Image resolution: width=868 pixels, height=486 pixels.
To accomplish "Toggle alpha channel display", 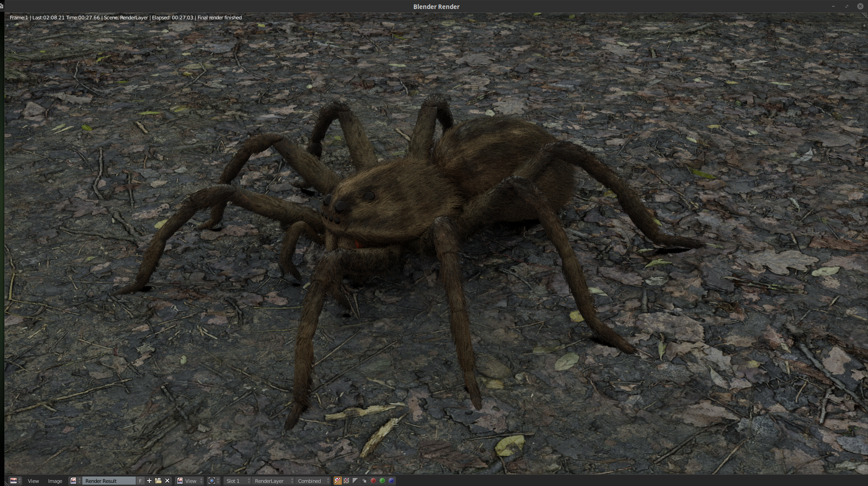I will 355,481.
